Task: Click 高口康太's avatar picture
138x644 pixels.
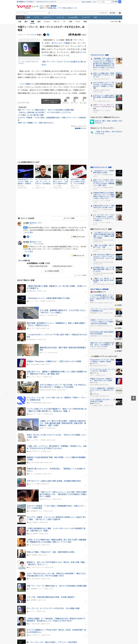Action: 20,243
